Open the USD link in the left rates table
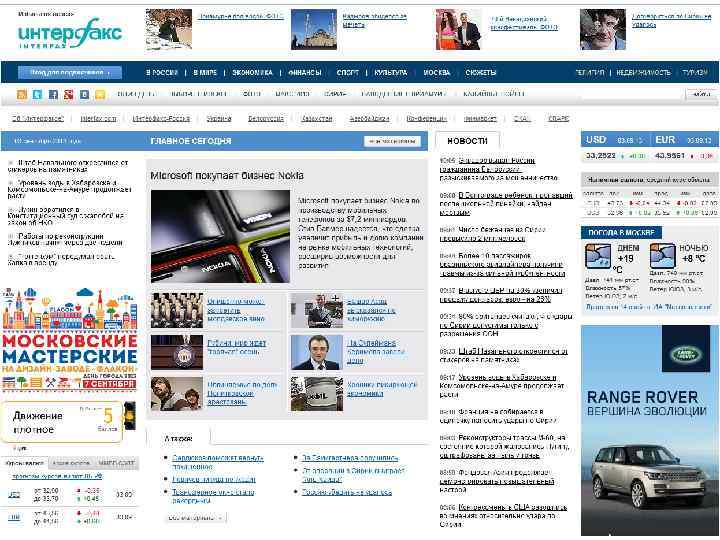The height and width of the screenshot is (540, 720). click(x=14, y=495)
